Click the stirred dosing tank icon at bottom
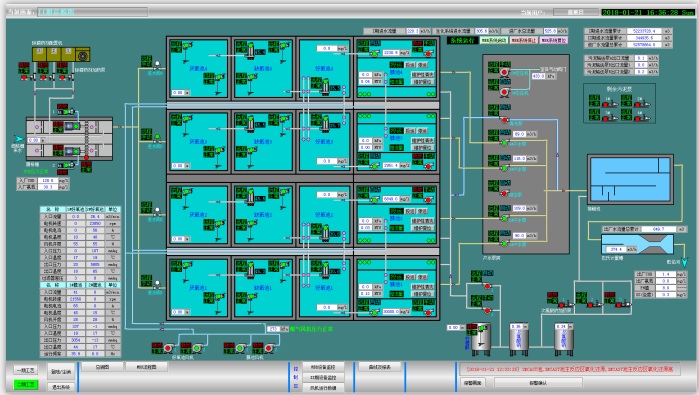Image resolution: width=699 pixels, height=395 pixels. 481,339
